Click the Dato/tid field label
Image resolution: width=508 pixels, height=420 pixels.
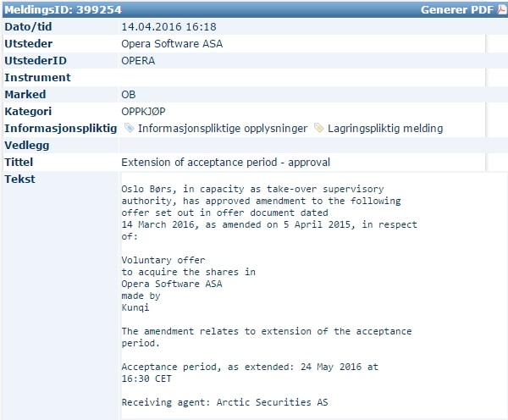(28, 26)
